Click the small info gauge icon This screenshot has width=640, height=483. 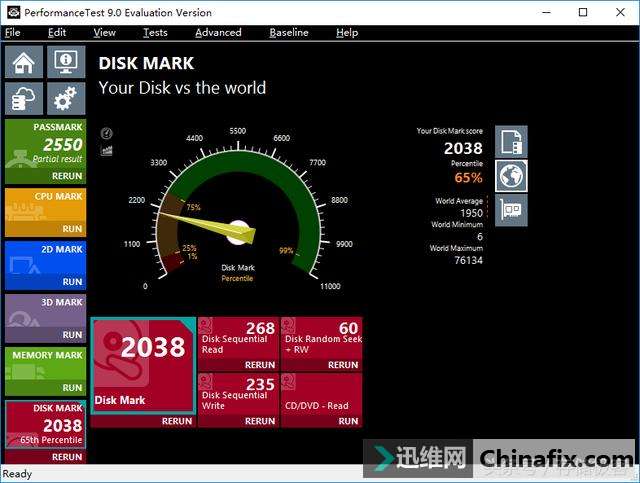[107, 133]
